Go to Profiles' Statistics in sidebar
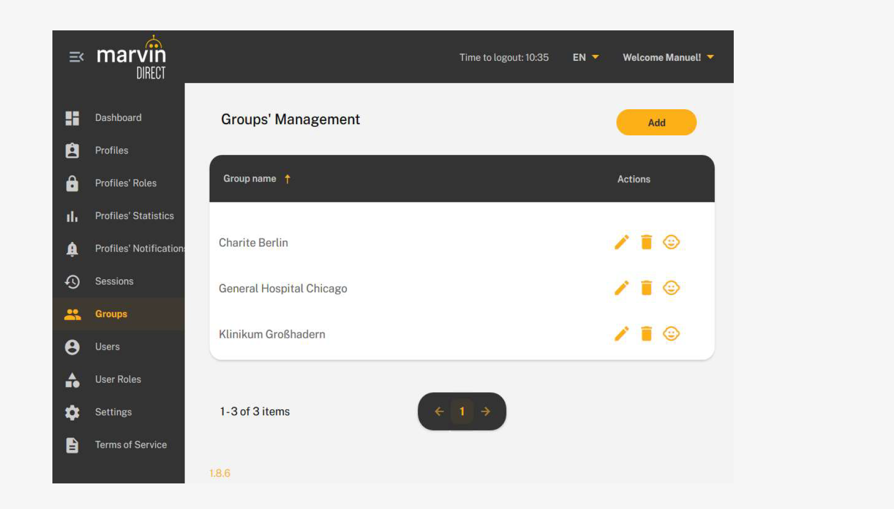Screen dimensions: 894x509 134,216
